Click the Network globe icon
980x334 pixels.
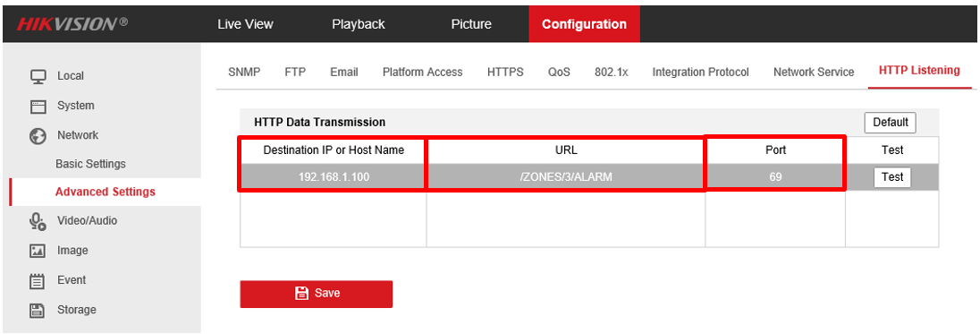38,136
